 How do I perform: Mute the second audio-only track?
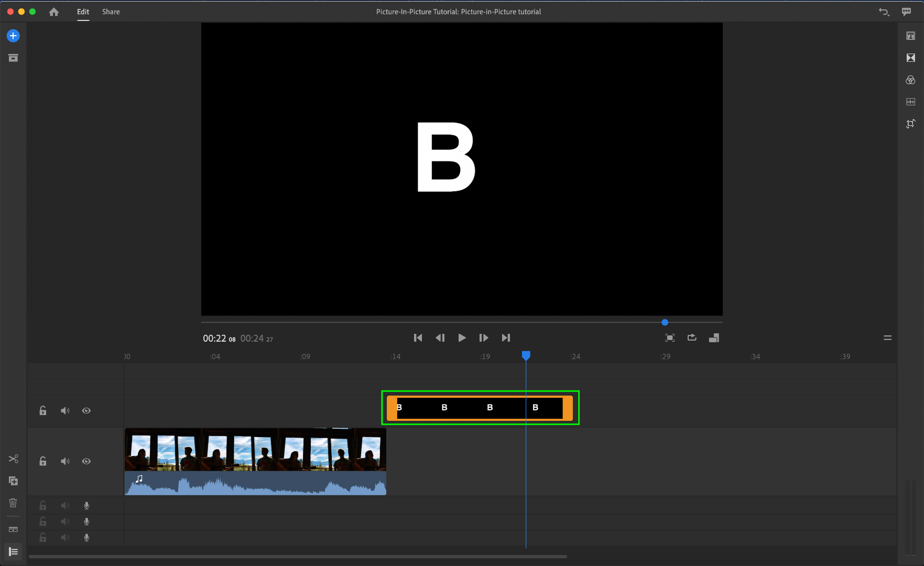[65, 521]
